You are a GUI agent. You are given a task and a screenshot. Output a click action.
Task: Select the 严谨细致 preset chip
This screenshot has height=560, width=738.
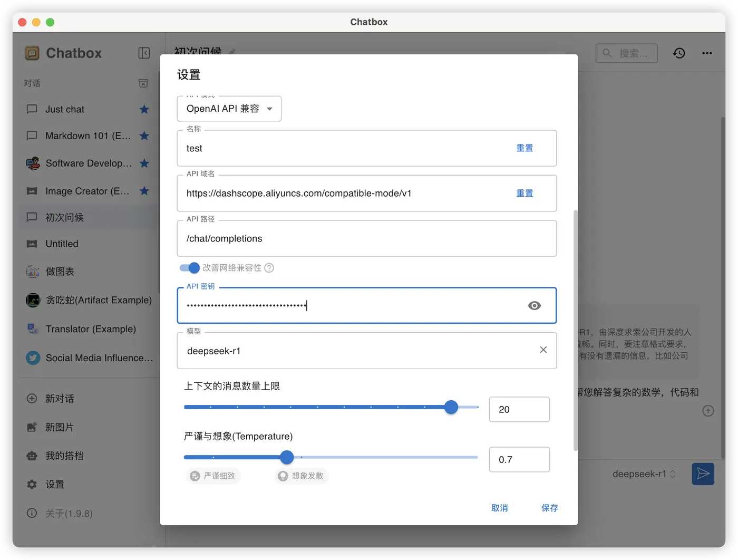click(x=213, y=476)
